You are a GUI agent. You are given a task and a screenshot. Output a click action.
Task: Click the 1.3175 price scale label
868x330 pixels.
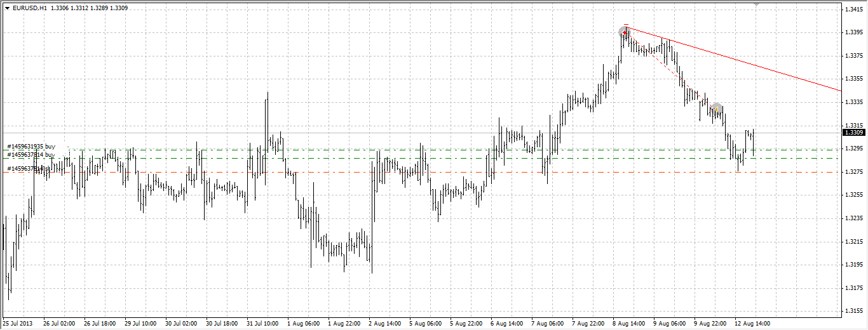point(853,288)
